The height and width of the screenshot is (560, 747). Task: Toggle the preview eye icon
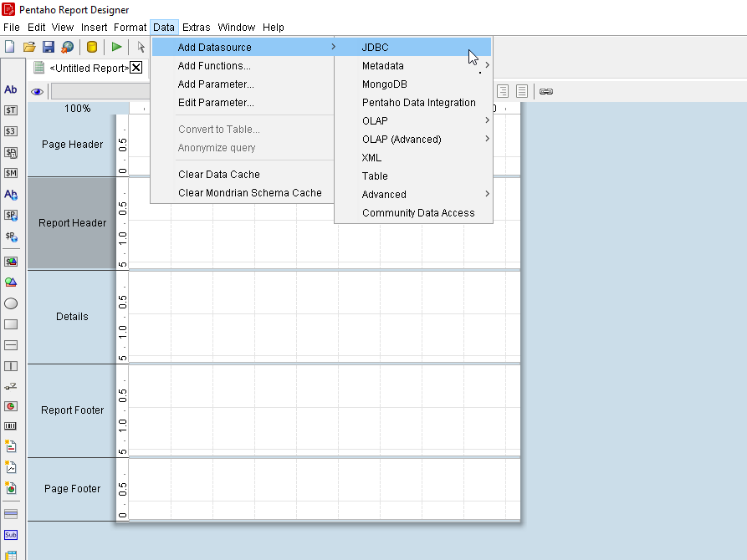[37, 91]
